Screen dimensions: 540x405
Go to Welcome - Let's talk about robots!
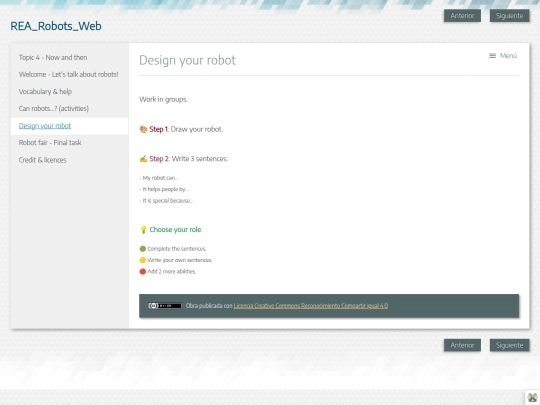(69, 74)
